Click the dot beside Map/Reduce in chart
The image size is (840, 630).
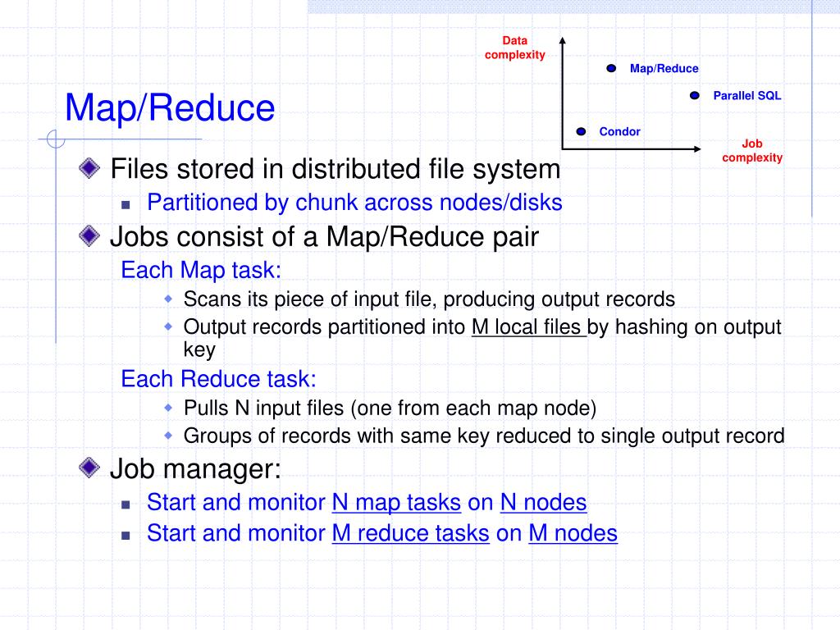click(x=611, y=68)
